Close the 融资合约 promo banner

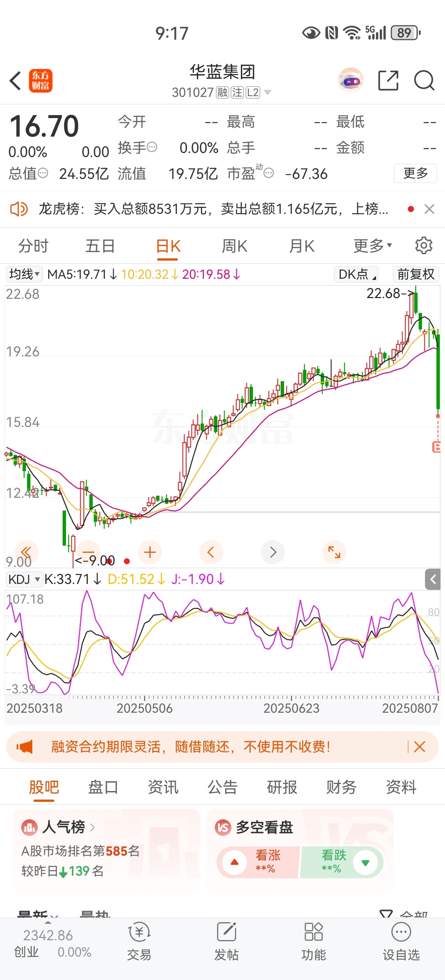[419, 747]
